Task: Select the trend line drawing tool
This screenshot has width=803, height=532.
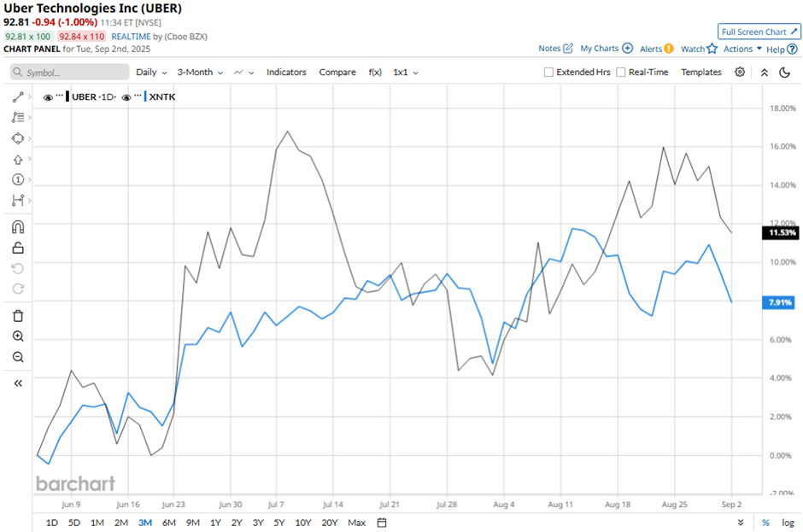Action: click(18, 96)
